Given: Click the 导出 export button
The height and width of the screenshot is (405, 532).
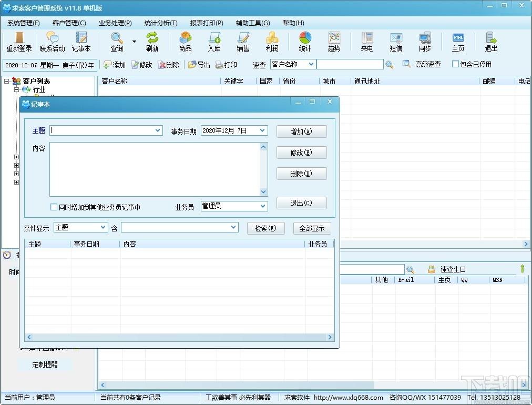Looking at the screenshot, I should (x=199, y=65).
